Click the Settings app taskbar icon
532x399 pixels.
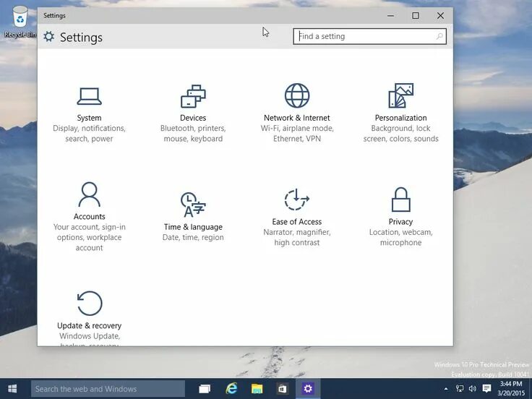click(x=308, y=388)
